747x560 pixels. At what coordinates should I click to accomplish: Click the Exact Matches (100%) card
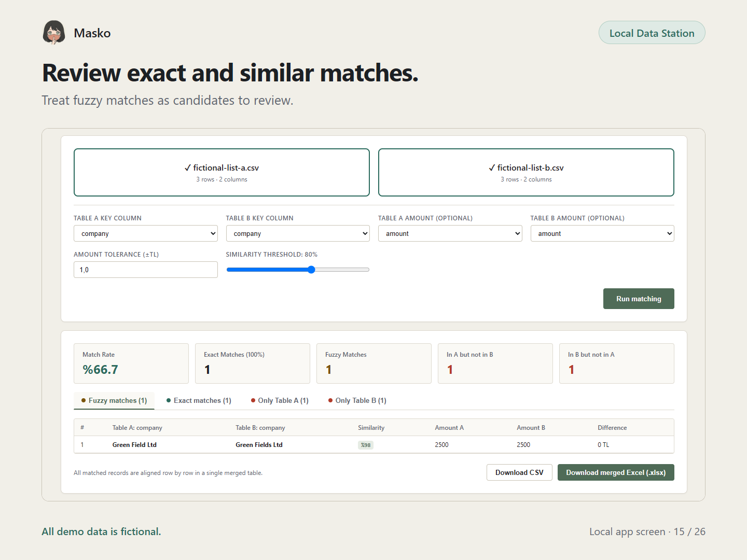click(253, 363)
